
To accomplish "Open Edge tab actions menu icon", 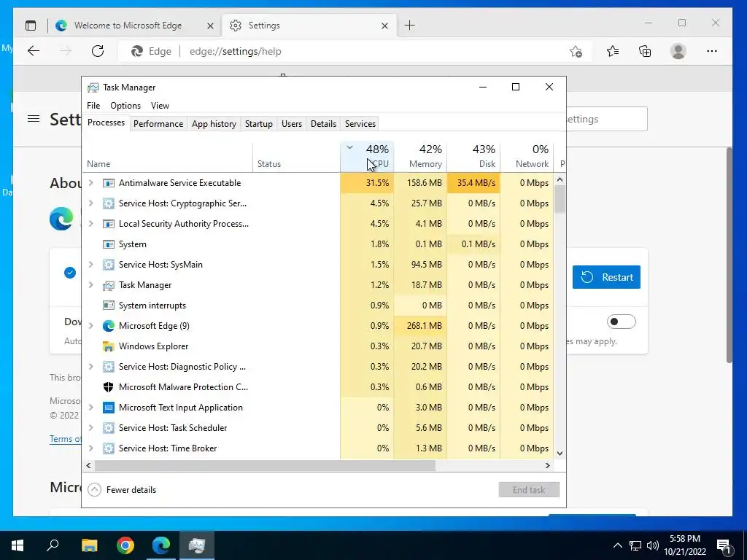I will (x=31, y=26).
